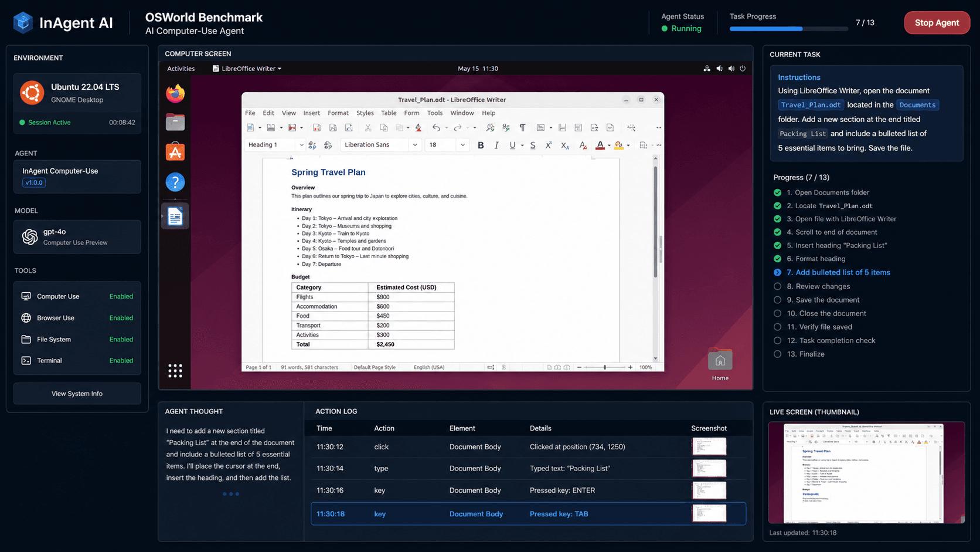This screenshot has width=980, height=552.
Task: Open the Liberation Sans font name dropdown
Action: click(415, 145)
